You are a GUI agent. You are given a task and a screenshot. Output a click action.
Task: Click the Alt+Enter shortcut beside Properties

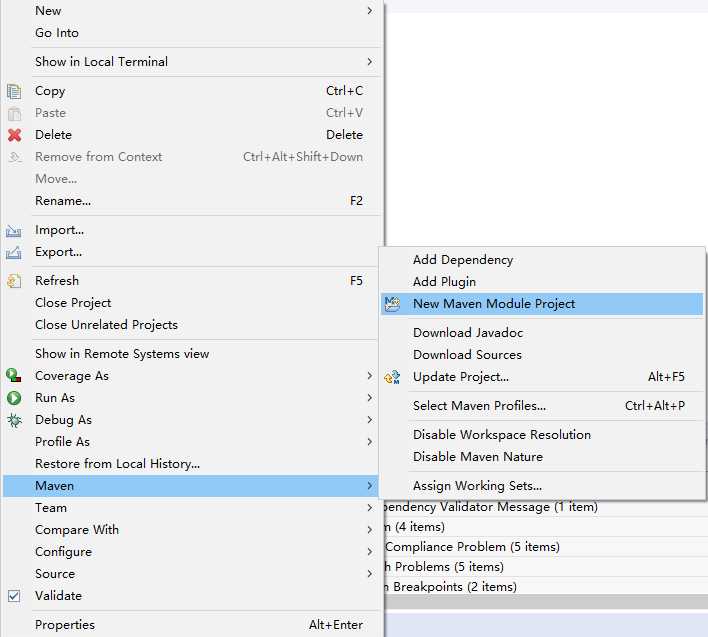pos(336,625)
